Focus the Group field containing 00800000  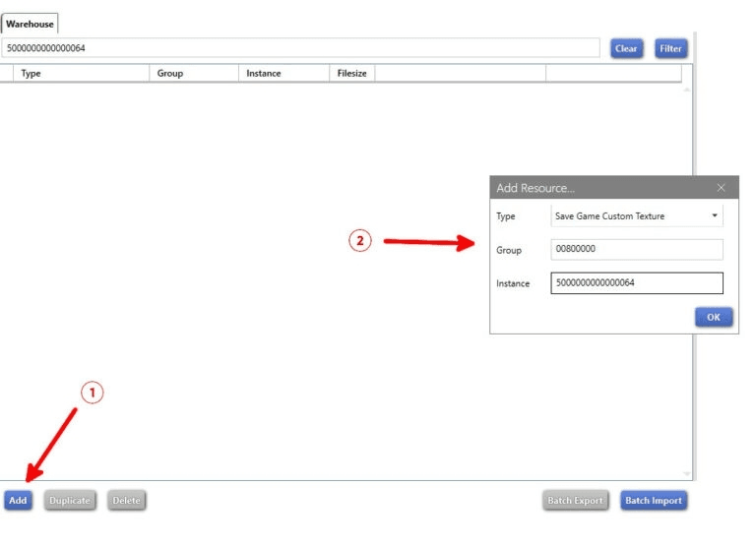click(637, 250)
